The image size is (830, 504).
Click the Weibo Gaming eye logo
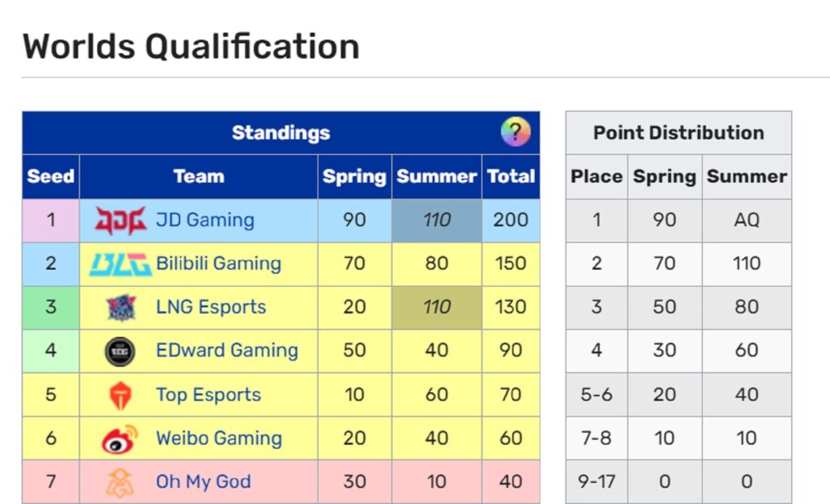click(119, 439)
